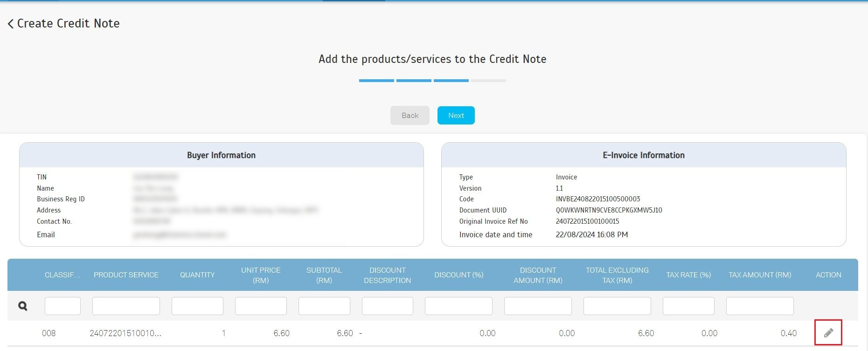Sort by Quantity column header

click(197, 275)
